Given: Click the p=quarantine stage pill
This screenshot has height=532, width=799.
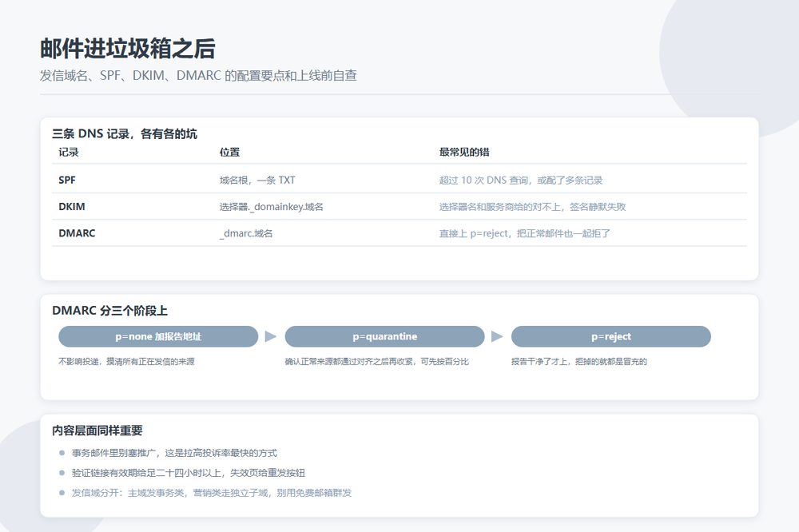Looking at the screenshot, I should point(384,336).
